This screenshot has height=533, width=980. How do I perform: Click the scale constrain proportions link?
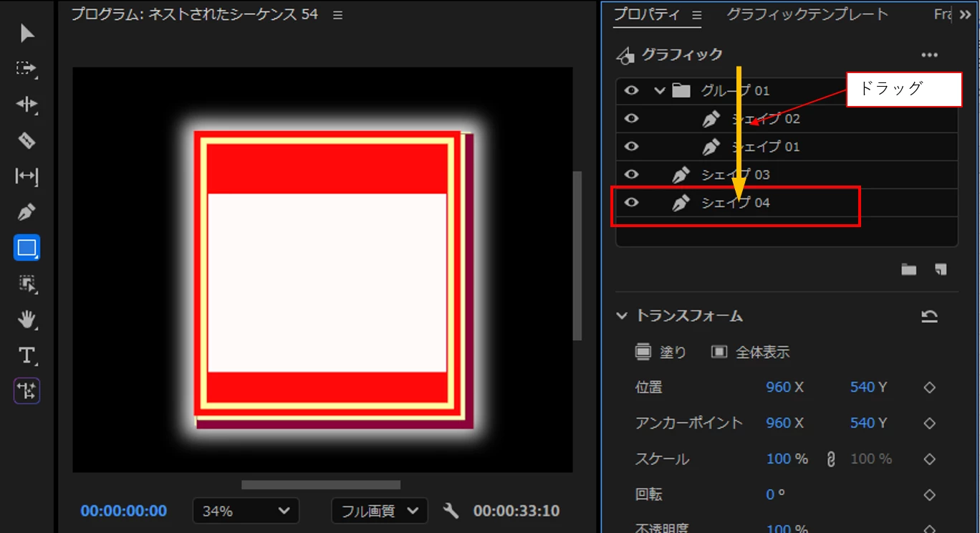(831, 459)
